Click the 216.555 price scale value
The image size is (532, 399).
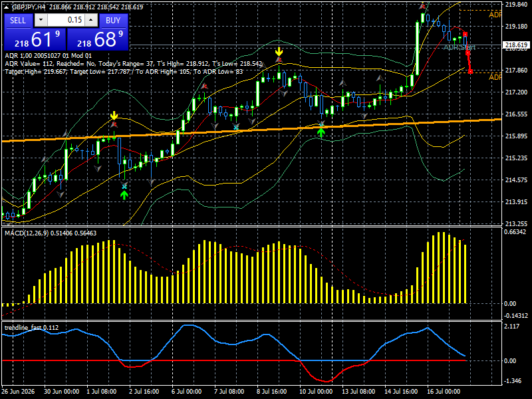point(516,114)
